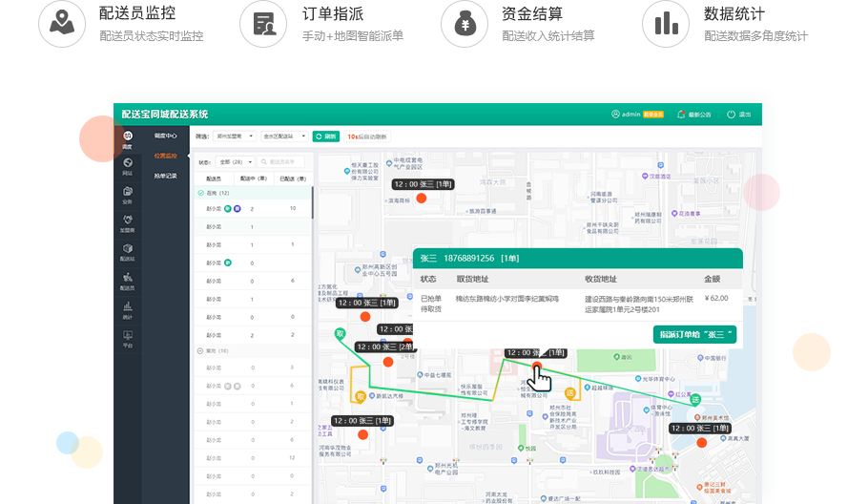Click the 统计 statistics chart icon
Viewport: 868px width, 504px height.
(x=128, y=308)
